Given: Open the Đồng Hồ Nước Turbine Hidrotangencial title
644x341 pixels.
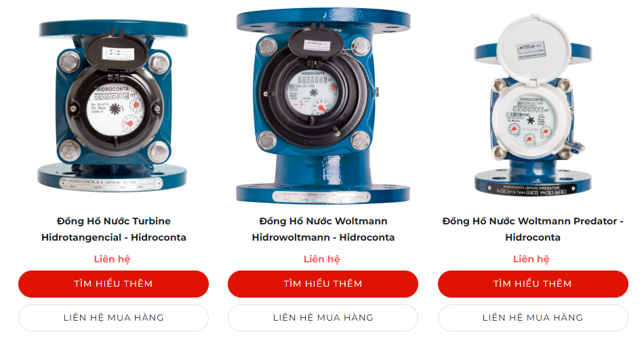Looking at the screenshot, I should pyautogui.click(x=114, y=229).
